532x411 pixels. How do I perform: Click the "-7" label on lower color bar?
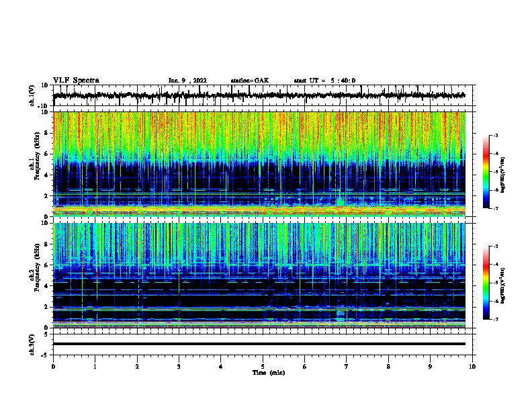click(x=495, y=320)
